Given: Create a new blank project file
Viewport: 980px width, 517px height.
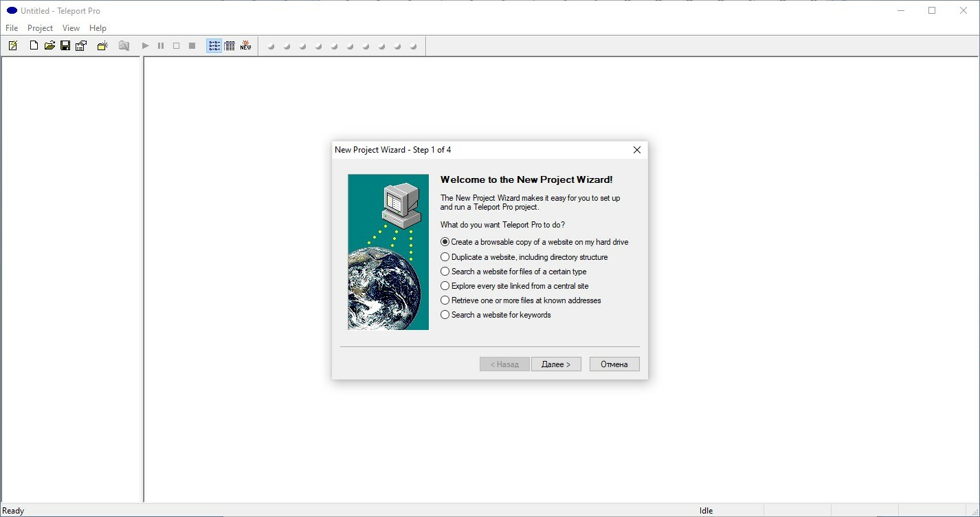Looking at the screenshot, I should 34,45.
